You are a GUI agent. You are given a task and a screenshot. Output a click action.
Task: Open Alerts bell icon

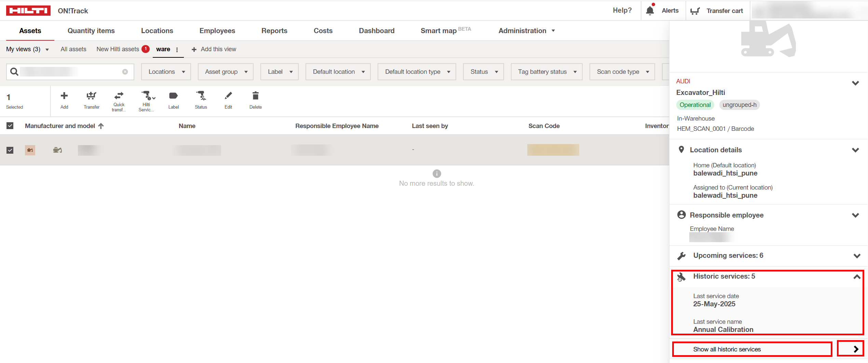coord(650,11)
